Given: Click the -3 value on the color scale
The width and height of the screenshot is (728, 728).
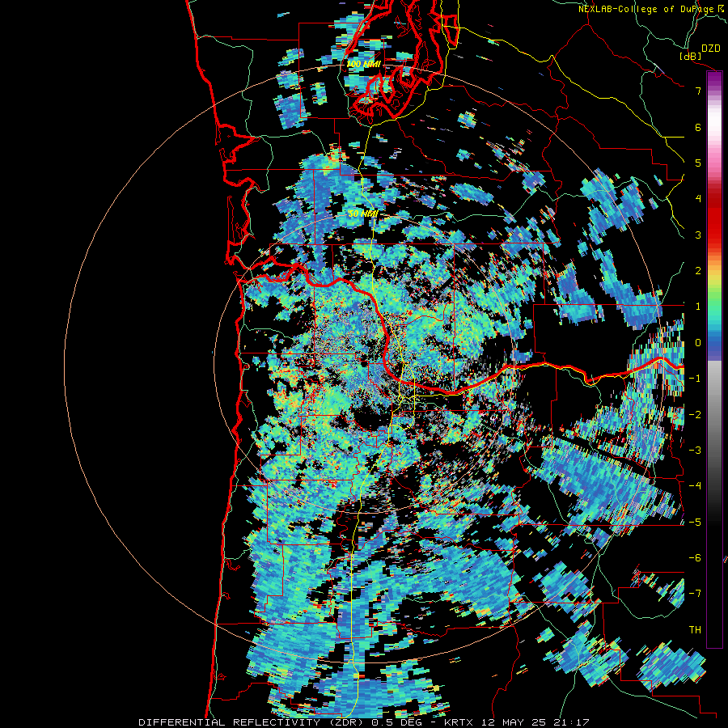Looking at the screenshot, I should 695,451.
